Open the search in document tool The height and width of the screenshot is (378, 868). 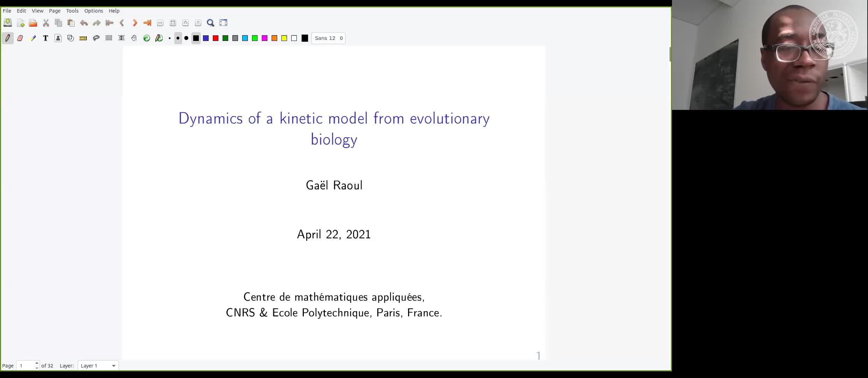tap(210, 23)
